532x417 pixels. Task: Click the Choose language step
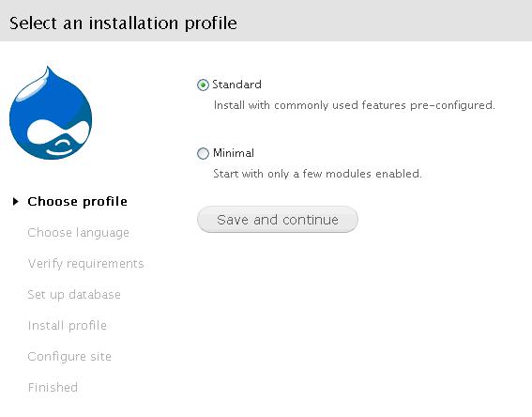click(x=79, y=233)
